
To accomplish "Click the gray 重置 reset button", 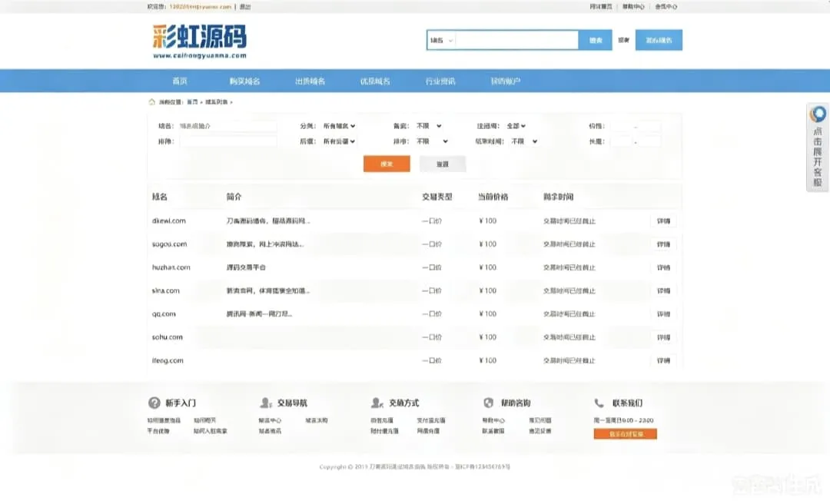I will tap(443, 164).
